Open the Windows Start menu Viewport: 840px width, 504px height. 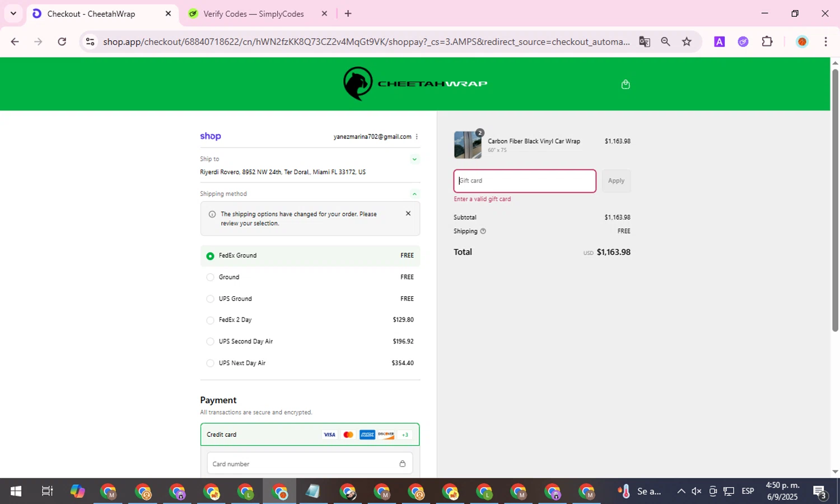16,491
